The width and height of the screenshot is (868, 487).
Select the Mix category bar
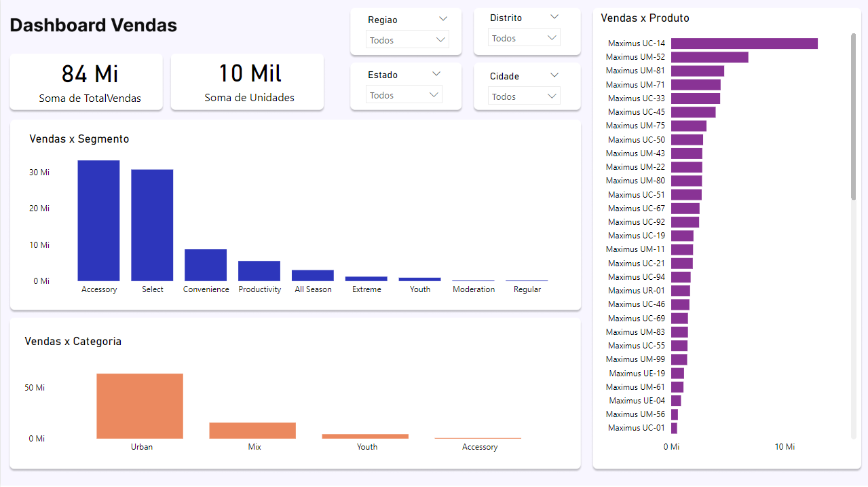[x=252, y=431]
